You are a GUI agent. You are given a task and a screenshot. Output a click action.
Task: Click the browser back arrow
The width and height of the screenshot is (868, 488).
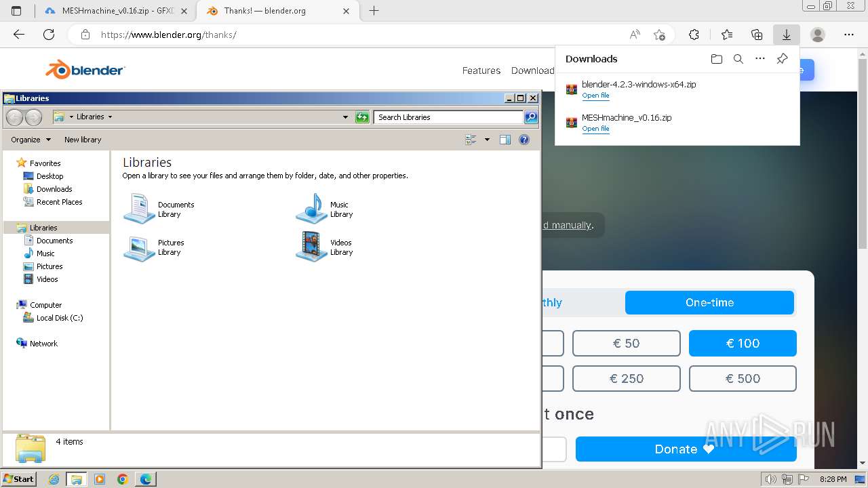[x=19, y=35]
